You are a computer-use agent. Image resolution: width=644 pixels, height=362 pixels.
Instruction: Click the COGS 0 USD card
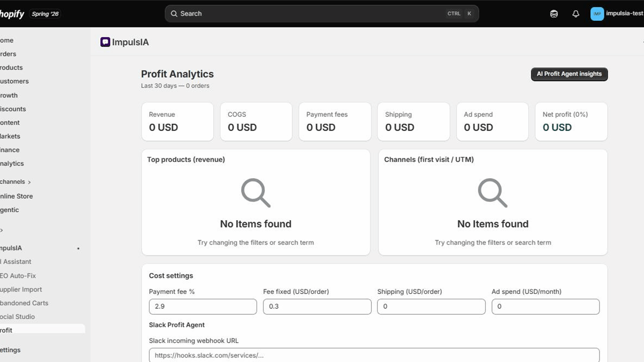tap(256, 121)
